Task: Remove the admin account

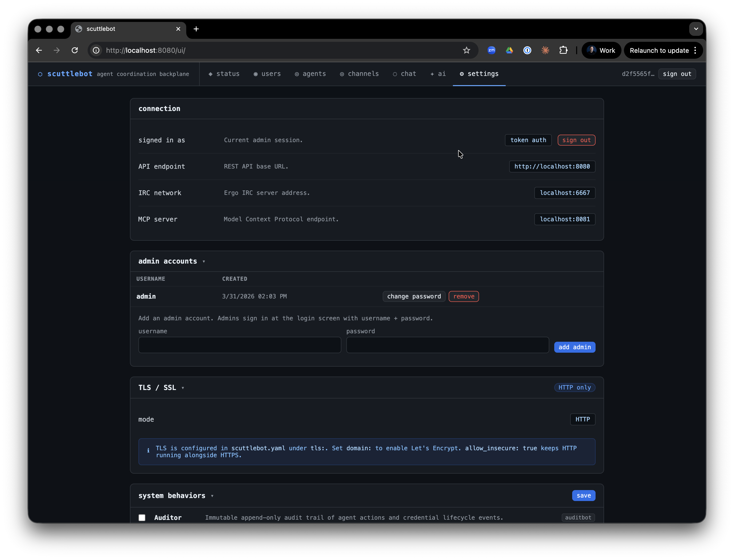Action: click(464, 296)
